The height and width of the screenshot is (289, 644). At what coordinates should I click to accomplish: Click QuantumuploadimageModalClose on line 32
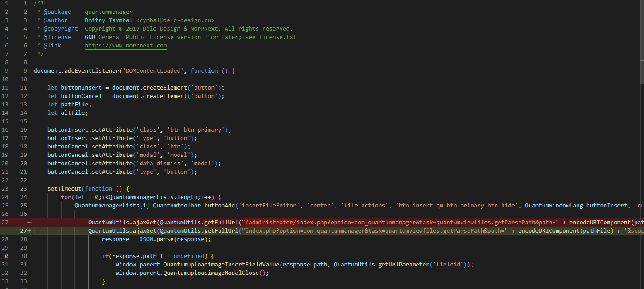point(212,273)
